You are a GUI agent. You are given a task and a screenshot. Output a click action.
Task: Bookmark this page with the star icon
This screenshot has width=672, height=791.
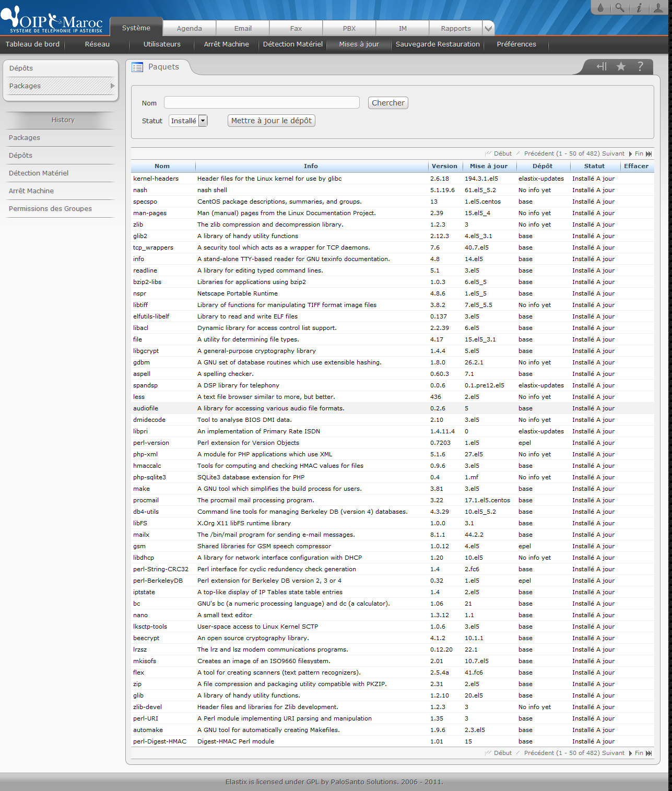tap(621, 66)
